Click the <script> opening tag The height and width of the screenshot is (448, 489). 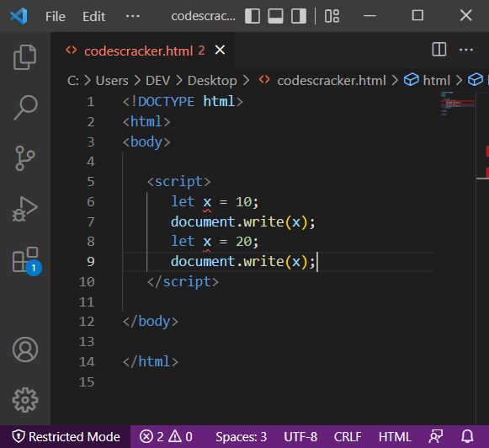(178, 182)
